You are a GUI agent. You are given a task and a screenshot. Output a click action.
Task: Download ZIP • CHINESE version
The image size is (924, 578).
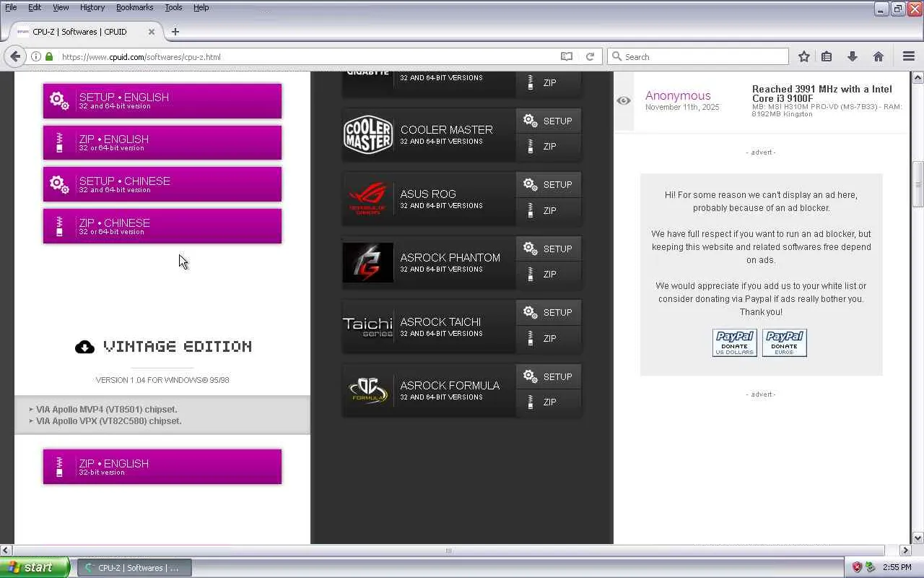[162, 227]
